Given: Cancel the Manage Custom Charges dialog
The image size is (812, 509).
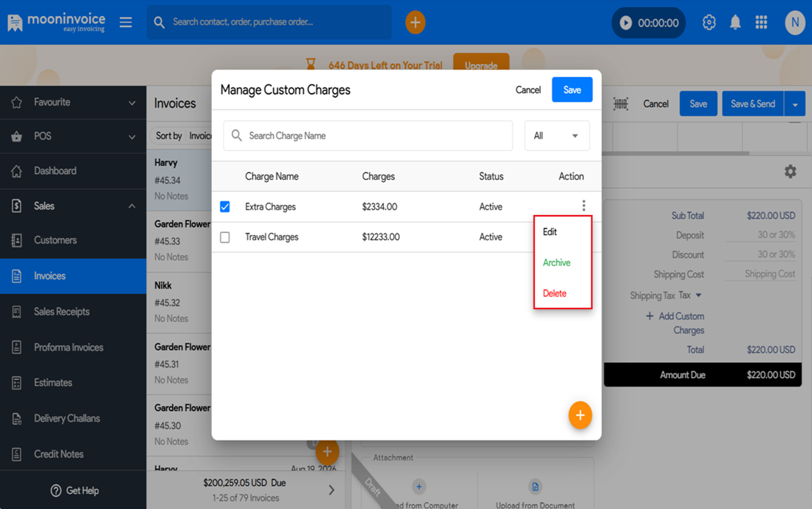Looking at the screenshot, I should [528, 90].
